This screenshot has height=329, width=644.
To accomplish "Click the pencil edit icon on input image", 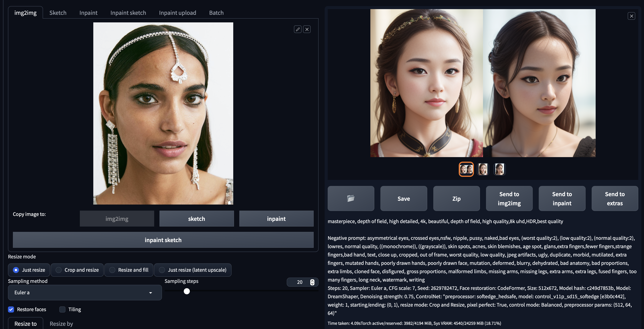I will coord(298,29).
